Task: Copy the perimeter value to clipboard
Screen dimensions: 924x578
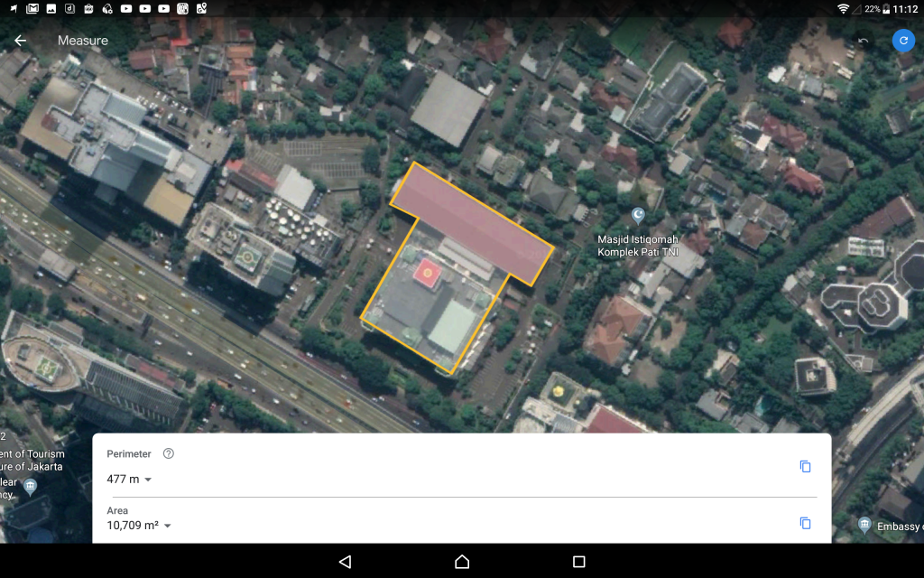Action: [805, 466]
